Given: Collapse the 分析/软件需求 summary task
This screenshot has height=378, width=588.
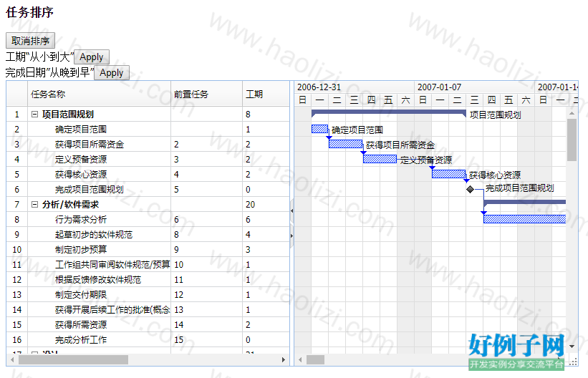Looking at the screenshot, I should tap(34, 204).
